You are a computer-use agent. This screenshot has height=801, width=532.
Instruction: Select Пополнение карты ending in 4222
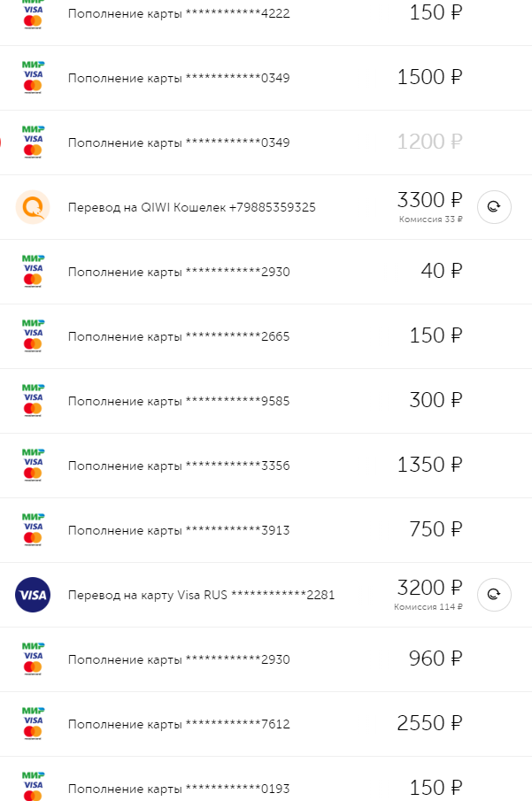(x=178, y=14)
